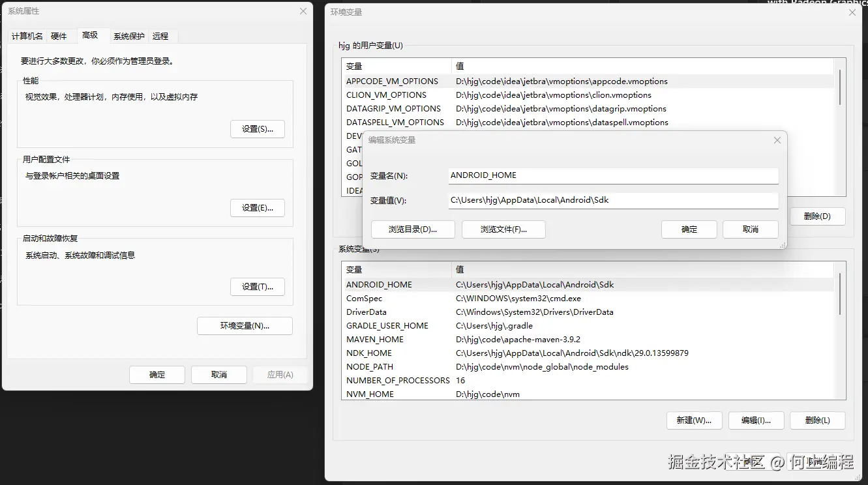Click 变量 column header in user variables

[397, 66]
